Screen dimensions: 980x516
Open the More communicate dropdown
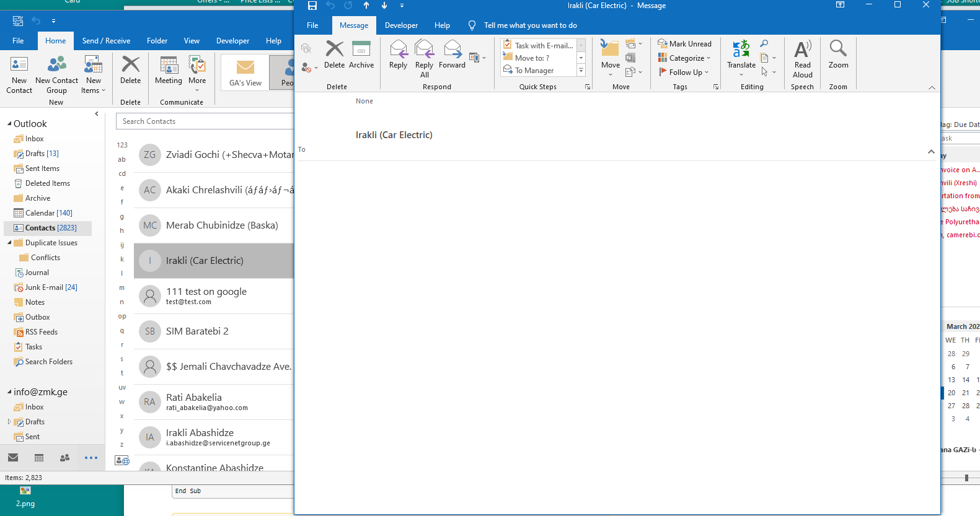[x=197, y=74]
